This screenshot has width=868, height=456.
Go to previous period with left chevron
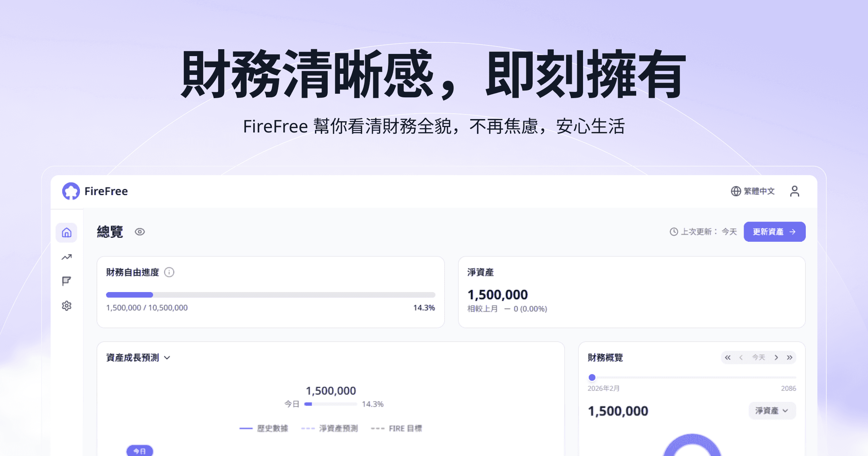741,358
